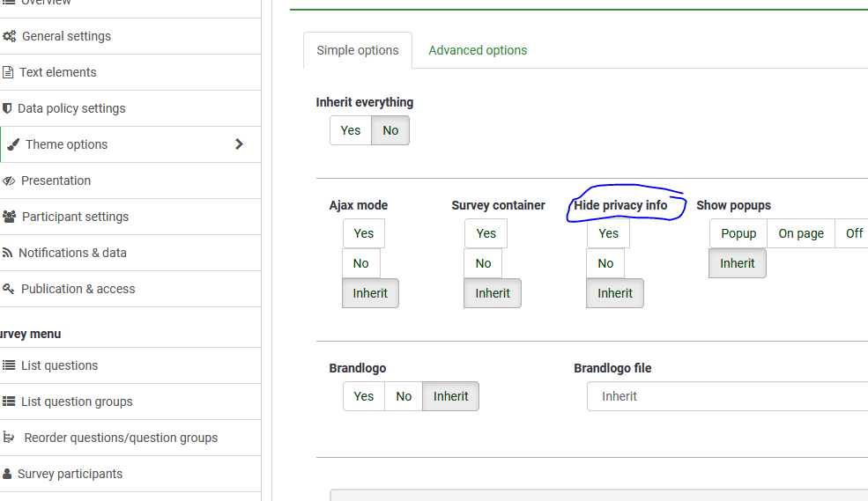Click the Participant settings people icon
The image size is (868, 501).
(x=10, y=217)
